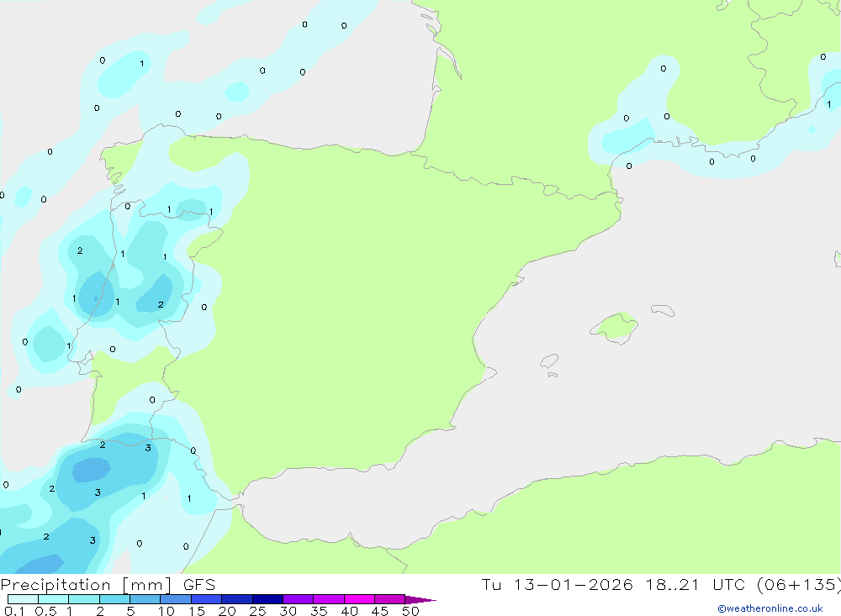Click the Ibiza island outline on the map
This screenshot has height=616, width=841.
point(549,361)
